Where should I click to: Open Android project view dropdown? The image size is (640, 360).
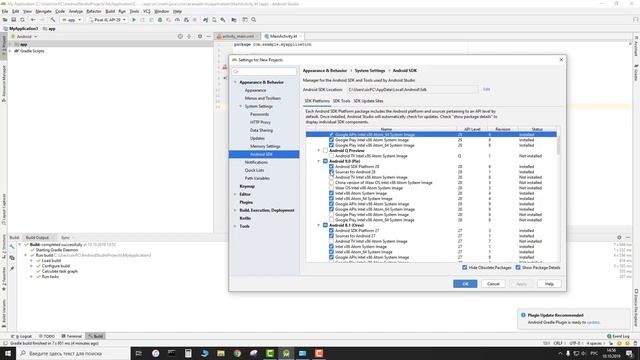click(24, 36)
